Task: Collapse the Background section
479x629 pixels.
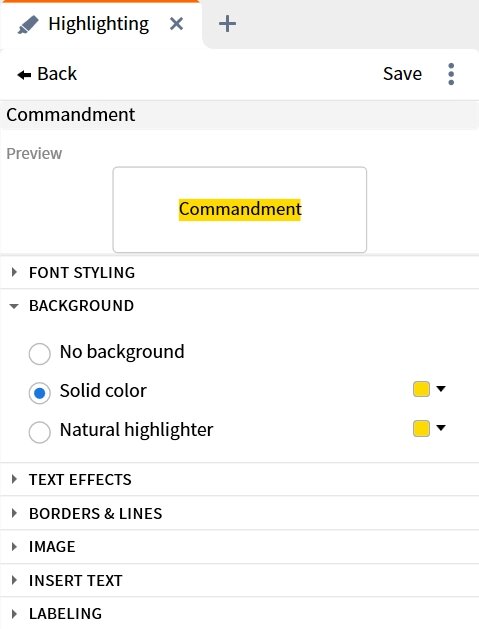Action: 240,306
